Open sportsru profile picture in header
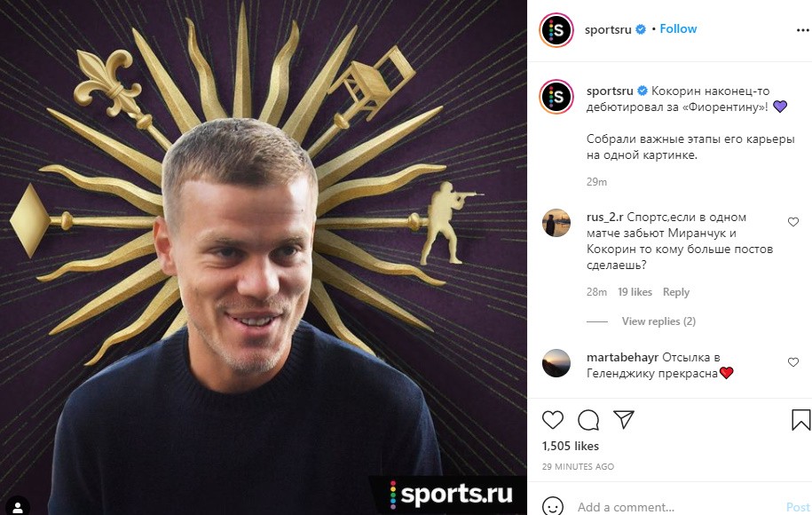 (x=556, y=30)
